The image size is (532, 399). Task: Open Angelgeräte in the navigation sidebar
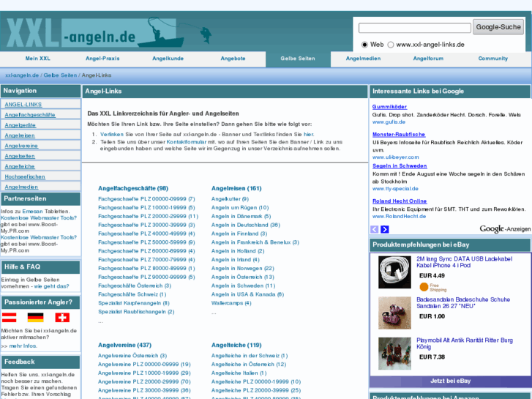click(20, 125)
